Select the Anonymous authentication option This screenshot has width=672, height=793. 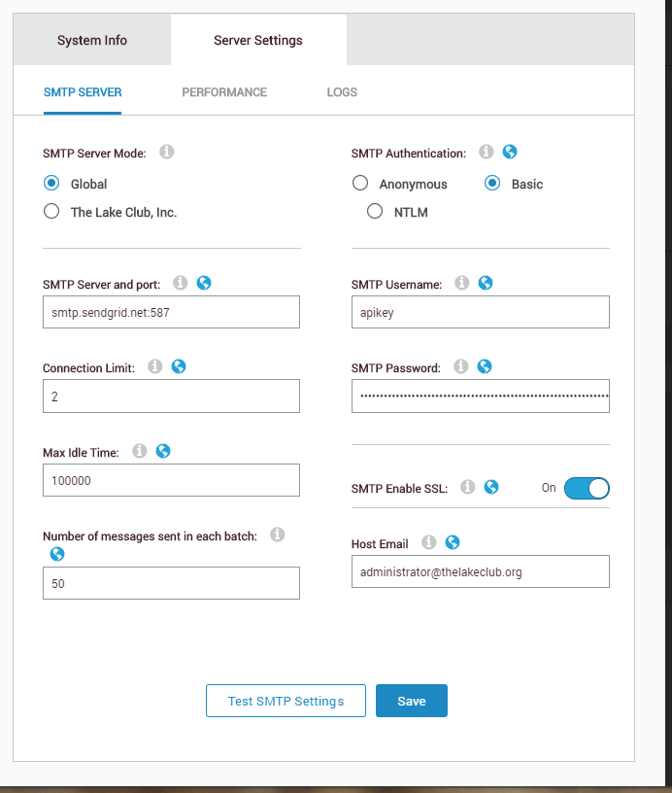(360, 183)
